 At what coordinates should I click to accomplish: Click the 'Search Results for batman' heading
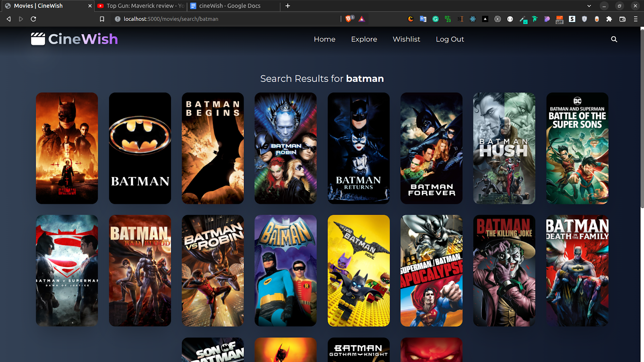tap(322, 78)
